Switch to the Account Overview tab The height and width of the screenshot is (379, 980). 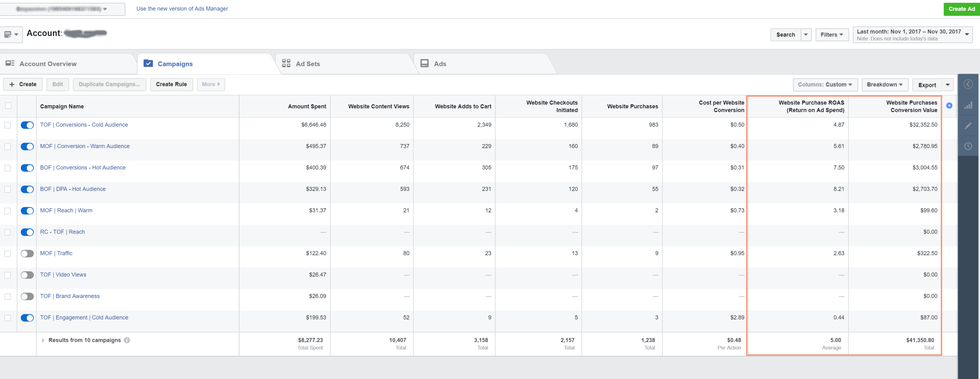click(48, 64)
